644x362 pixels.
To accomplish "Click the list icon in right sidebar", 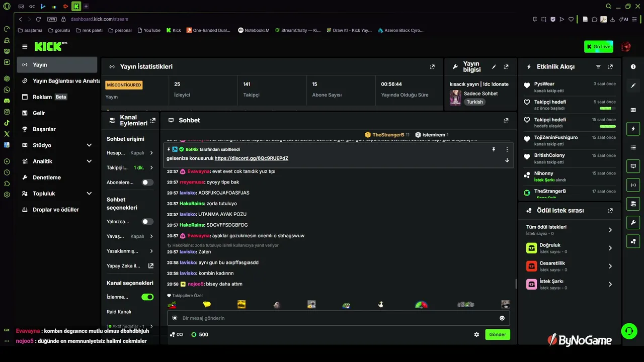I will (633, 147).
